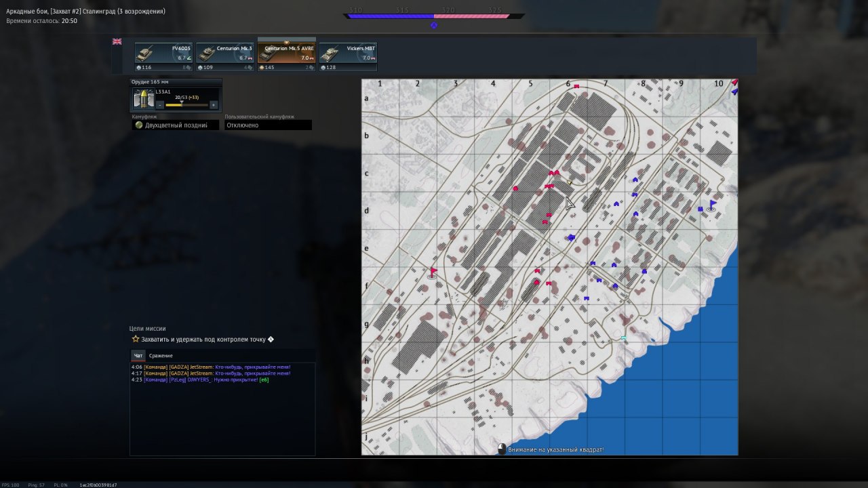
Task: Click the cyan marker near the shoreline
Action: 623,338
